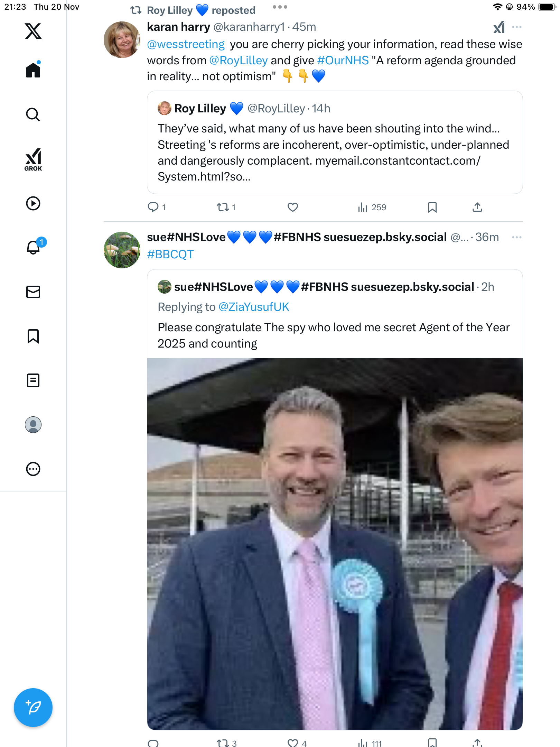Open Messages envelope icon
Viewport: 560px width, 747px height.
pos(33,292)
